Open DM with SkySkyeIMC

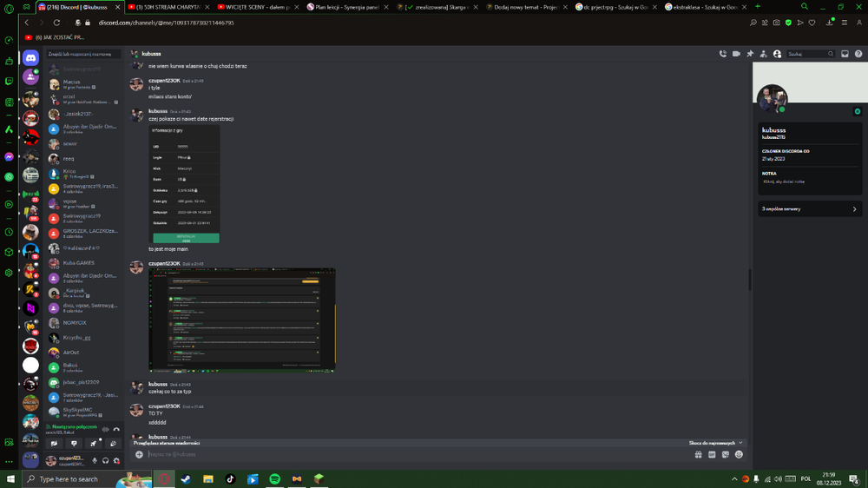click(84, 412)
